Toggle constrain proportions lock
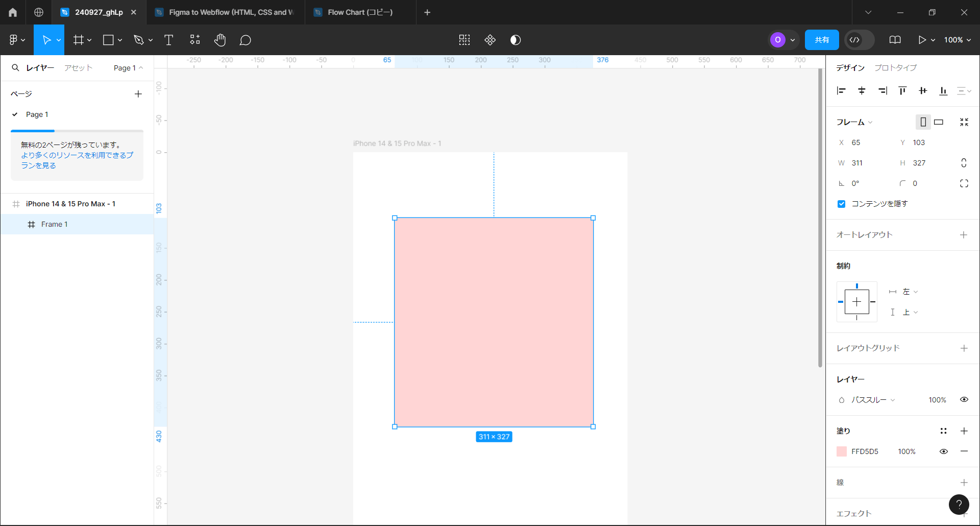This screenshot has width=980, height=526. point(964,163)
